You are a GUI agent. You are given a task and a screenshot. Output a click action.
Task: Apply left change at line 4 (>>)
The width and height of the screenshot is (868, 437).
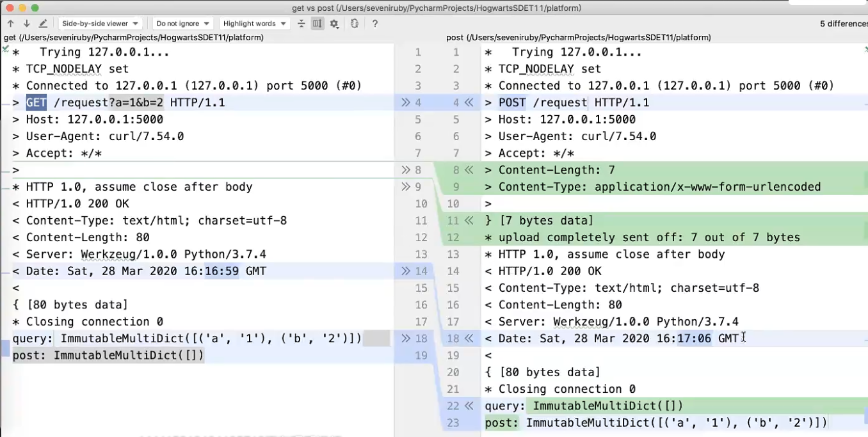tap(405, 102)
